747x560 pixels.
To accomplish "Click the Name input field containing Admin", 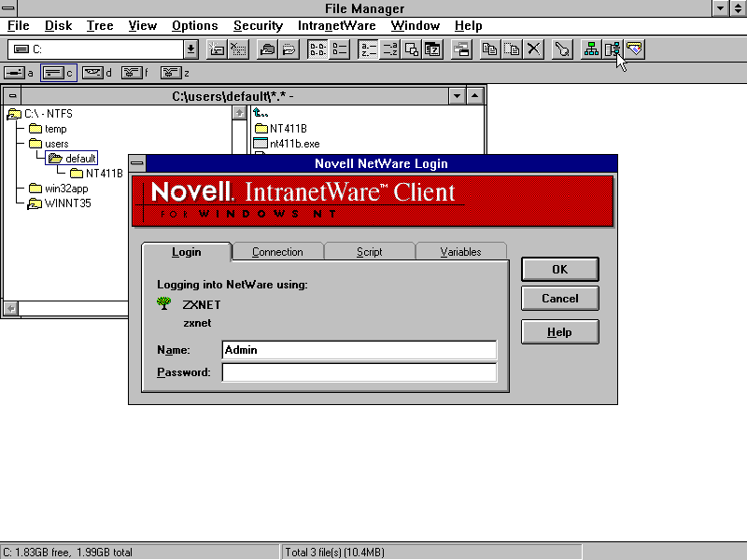I will 359,350.
